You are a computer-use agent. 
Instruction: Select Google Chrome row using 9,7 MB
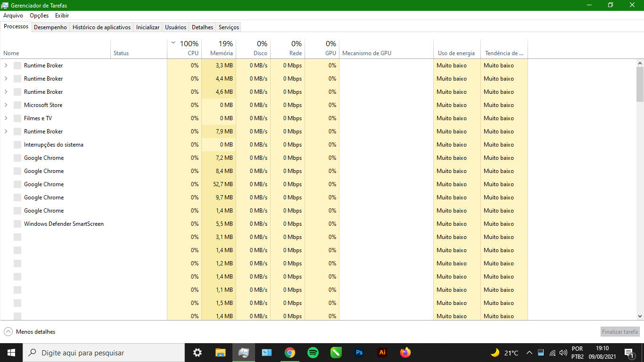pyautogui.click(x=264, y=197)
